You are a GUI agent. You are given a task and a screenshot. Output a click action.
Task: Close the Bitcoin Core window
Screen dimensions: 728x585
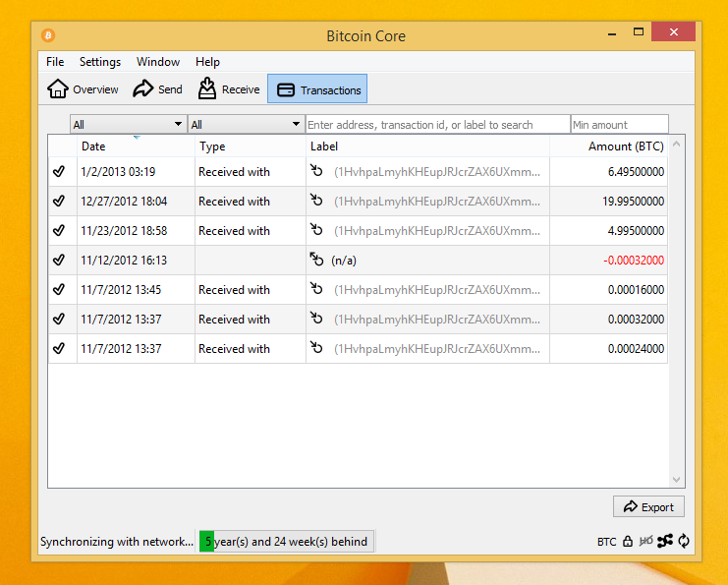point(674,32)
